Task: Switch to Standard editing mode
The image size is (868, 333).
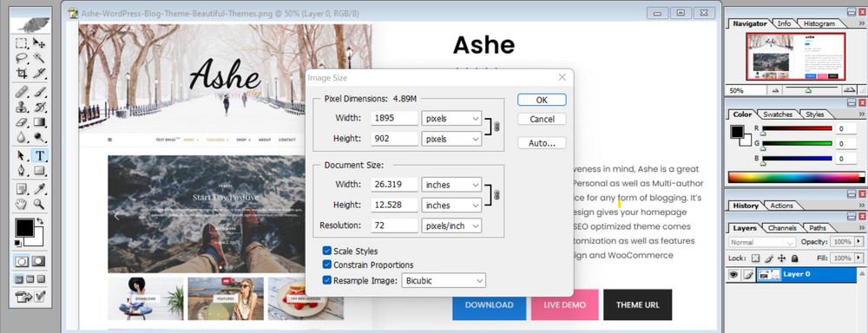Action: click(23, 260)
